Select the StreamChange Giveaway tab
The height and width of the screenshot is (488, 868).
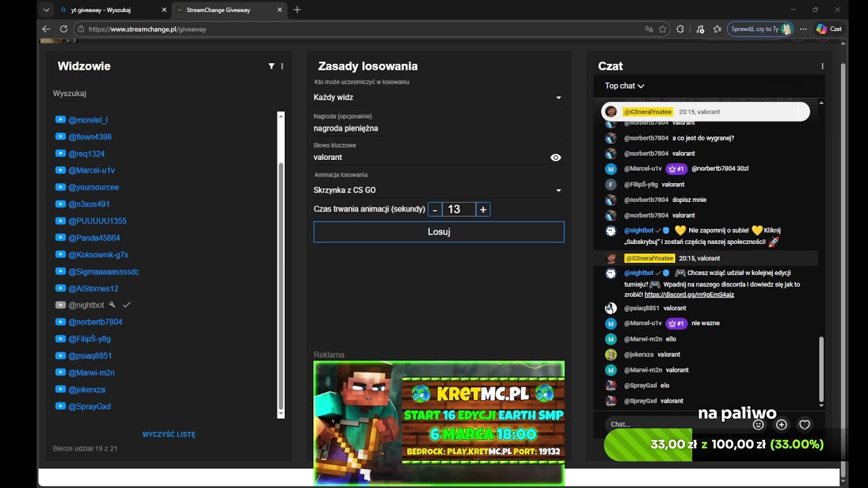coord(228,10)
